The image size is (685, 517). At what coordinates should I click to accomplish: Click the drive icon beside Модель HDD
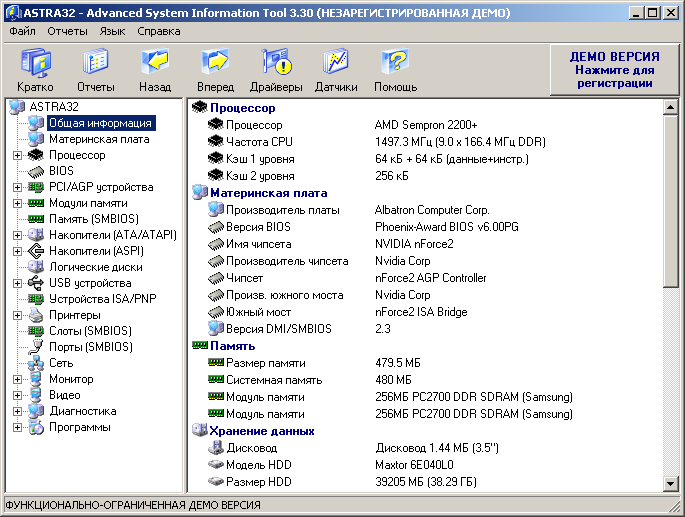pyautogui.click(x=215, y=465)
